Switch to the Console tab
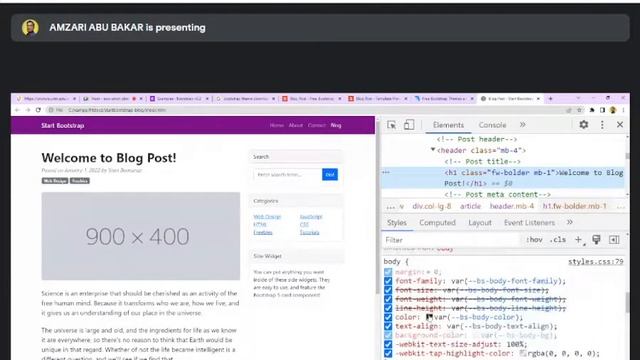 tap(492, 125)
